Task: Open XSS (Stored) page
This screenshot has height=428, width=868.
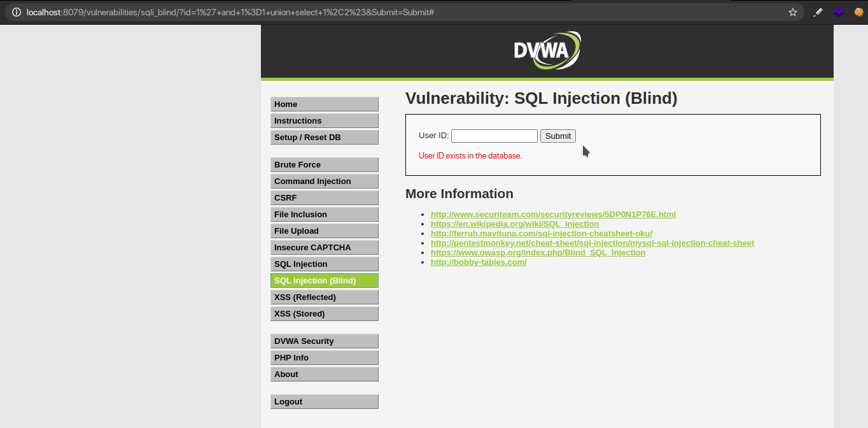Action: tap(325, 313)
